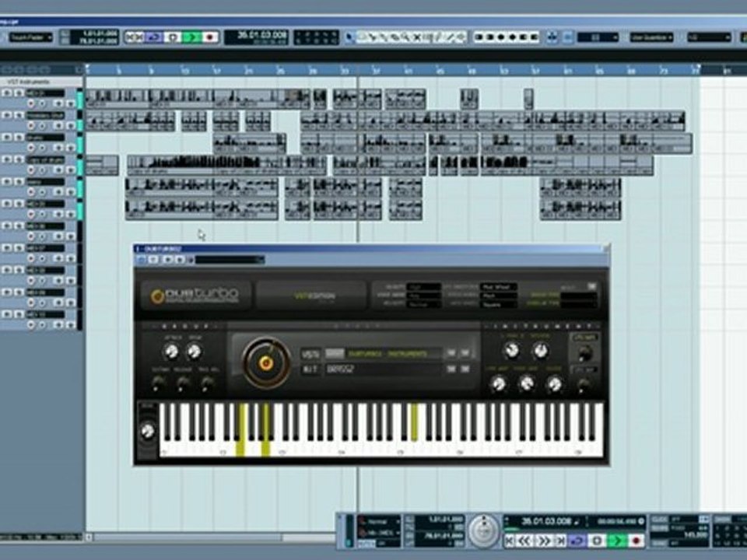The image size is (747, 560).
Task: Select the VST Instruments folder header
Action: tap(41, 82)
